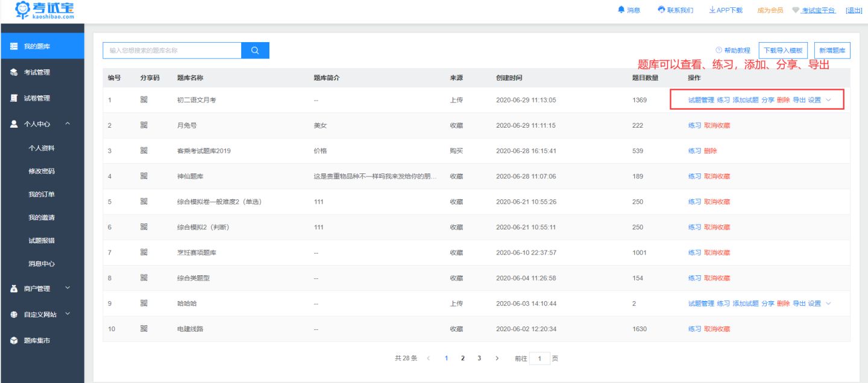The image size is (868, 383).
Task: Open the 消息 notification bell icon
Action: pos(623,9)
